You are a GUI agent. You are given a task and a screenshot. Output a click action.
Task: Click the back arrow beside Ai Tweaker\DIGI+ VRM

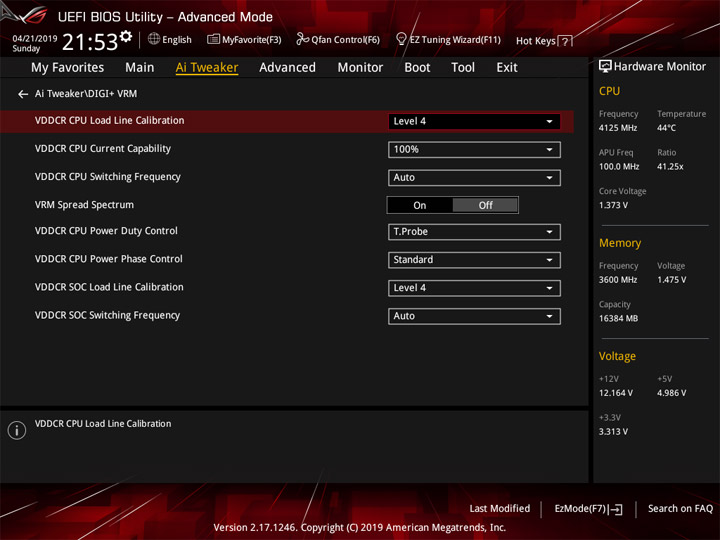click(x=22, y=94)
